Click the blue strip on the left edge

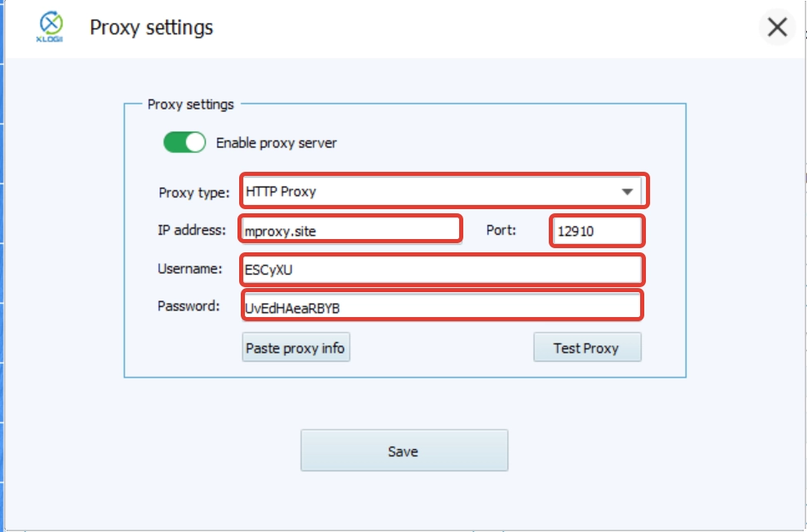3,266
